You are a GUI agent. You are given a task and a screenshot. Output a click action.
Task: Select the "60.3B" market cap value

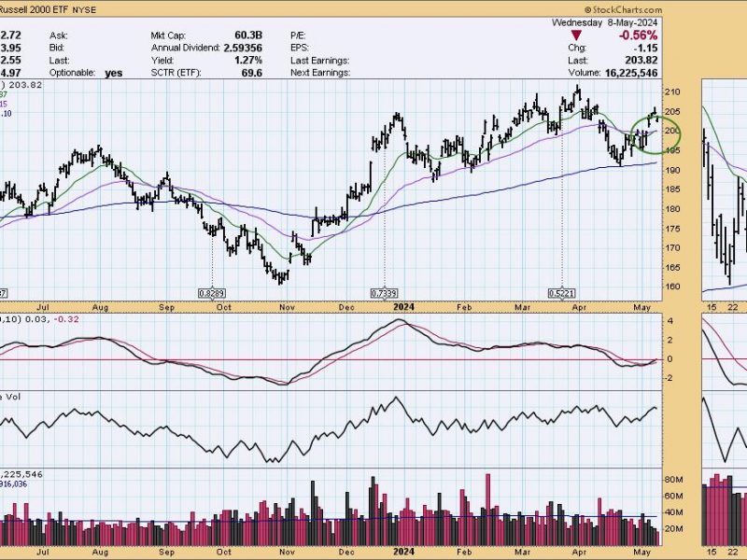tap(248, 35)
